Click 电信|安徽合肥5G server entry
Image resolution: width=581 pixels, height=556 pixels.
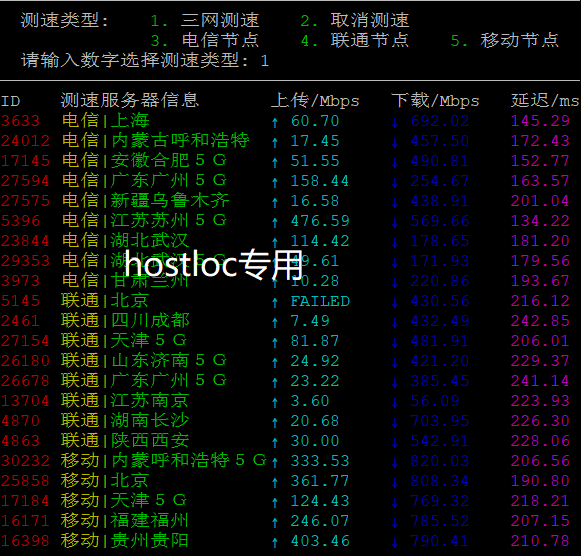tap(144, 161)
